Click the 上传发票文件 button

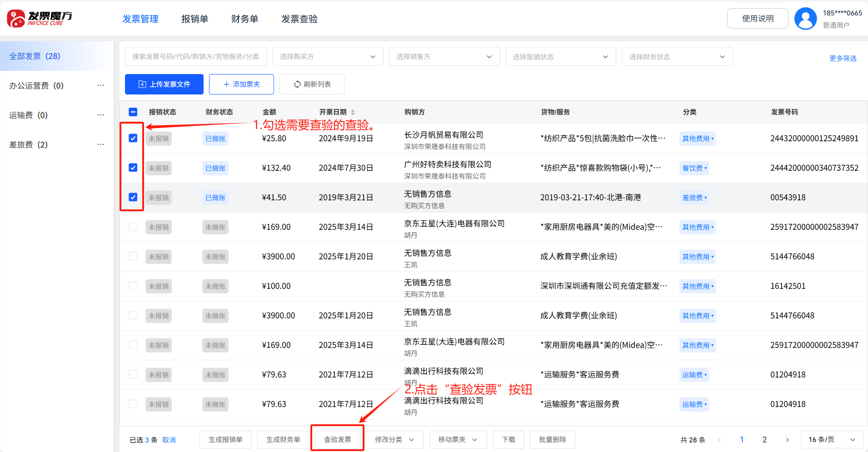[164, 84]
